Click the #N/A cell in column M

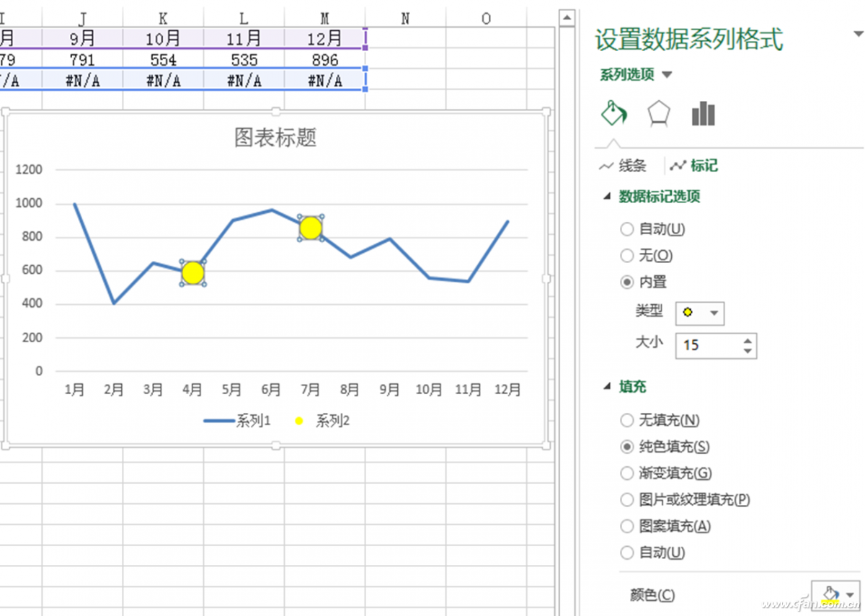[324, 80]
